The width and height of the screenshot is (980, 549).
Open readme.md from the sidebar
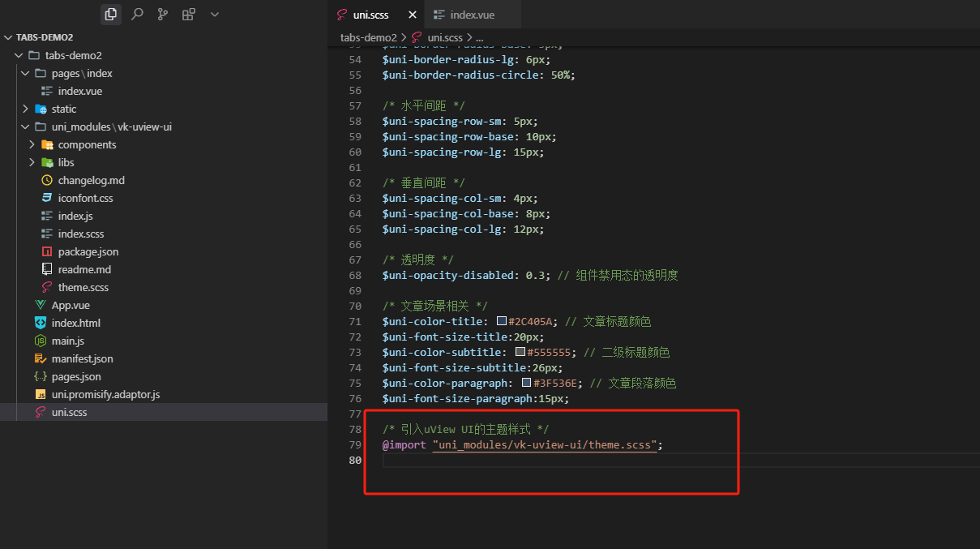pyautogui.click(x=83, y=269)
